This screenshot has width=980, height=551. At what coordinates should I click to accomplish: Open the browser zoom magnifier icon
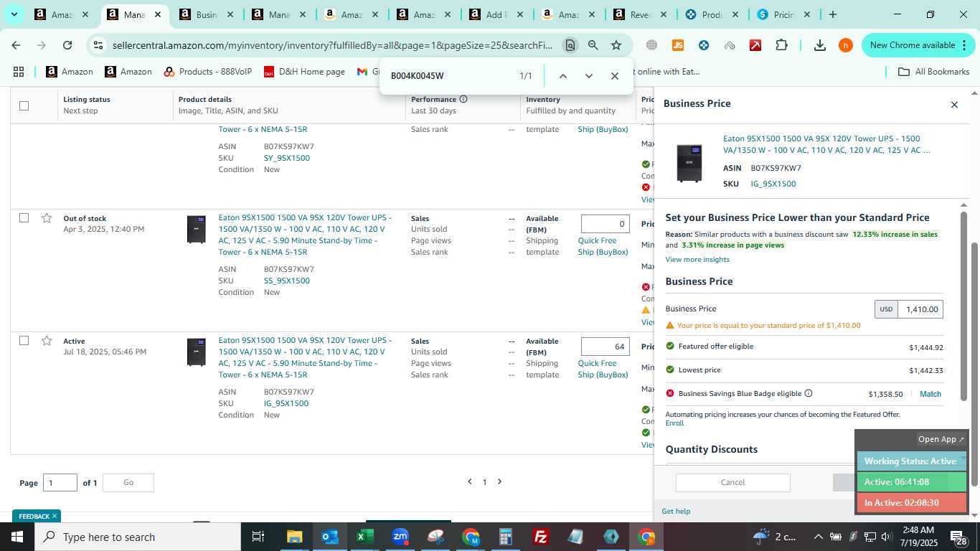(593, 45)
